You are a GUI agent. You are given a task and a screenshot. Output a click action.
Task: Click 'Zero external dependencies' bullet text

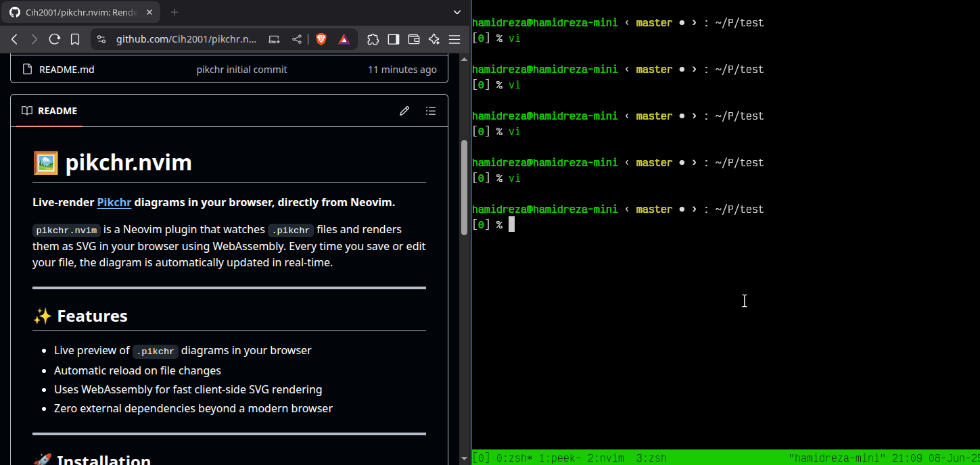(x=193, y=408)
